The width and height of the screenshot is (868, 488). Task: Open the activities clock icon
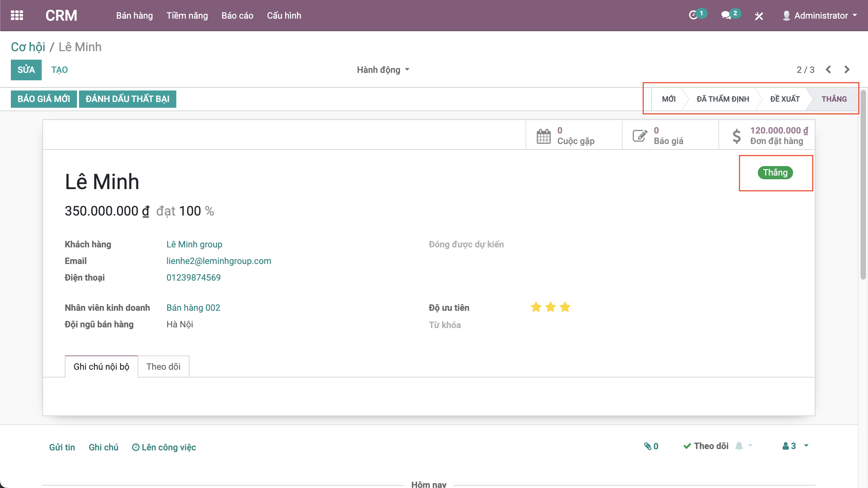693,16
